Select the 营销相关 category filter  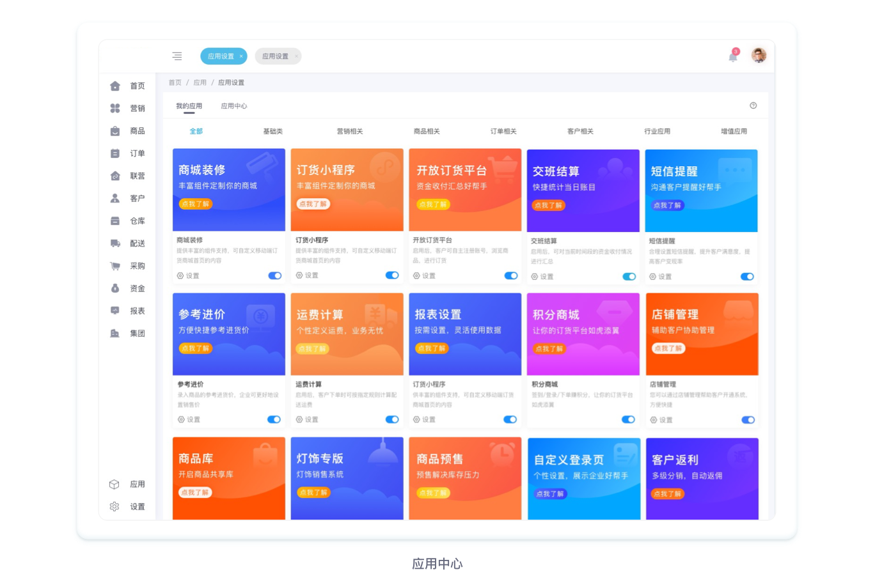pyautogui.click(x=350, y=131)
